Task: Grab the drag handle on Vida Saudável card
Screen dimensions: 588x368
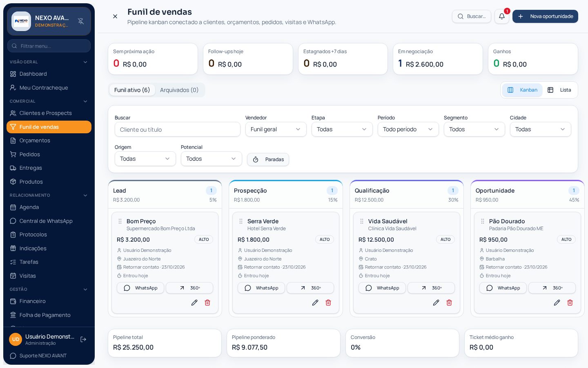Action: (x=362, y=221)
